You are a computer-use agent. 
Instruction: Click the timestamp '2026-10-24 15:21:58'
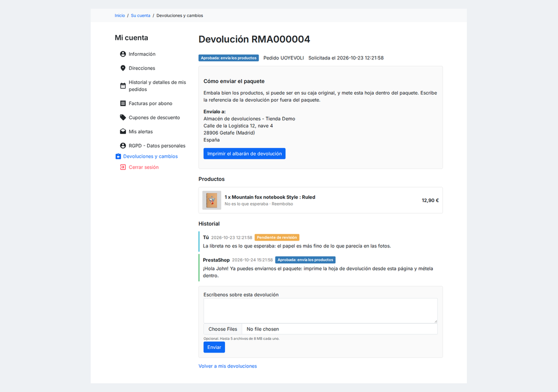(252, 260)
